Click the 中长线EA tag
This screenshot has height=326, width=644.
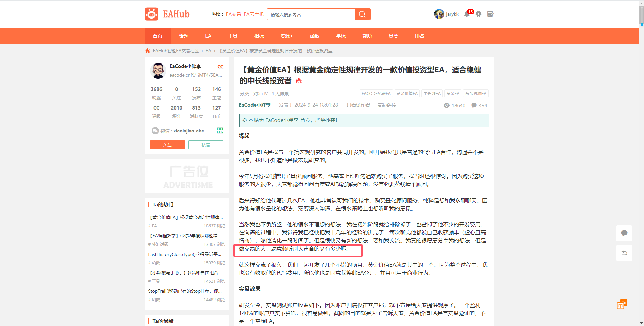coord(432,94)
